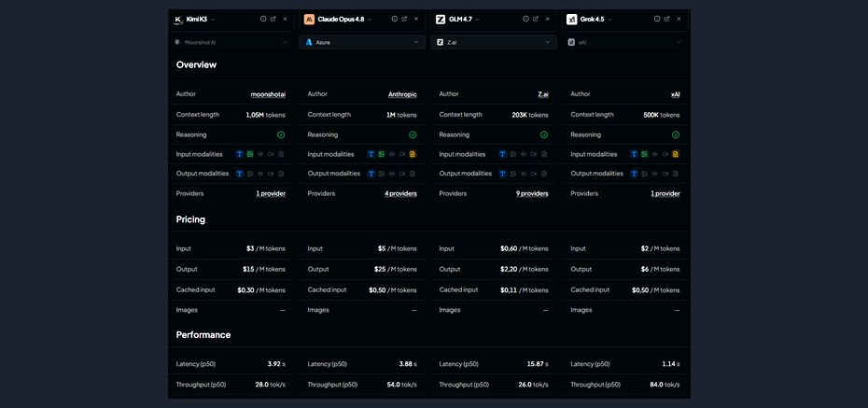Image resolution: width=868 pixels, height=408 pixels.
Task: Click the Reasoning check mark under Grok 4.5
Action: coord(676,134)
